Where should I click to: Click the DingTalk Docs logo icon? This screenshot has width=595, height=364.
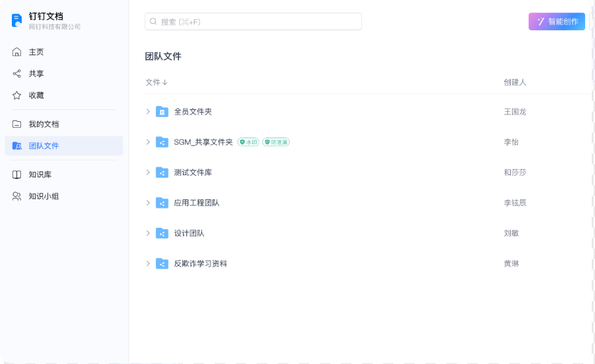[16, 20]
